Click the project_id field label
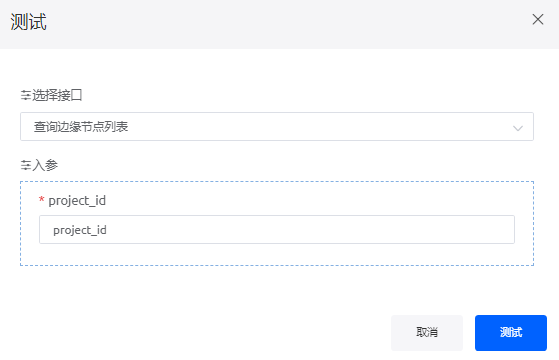The image size is (559, 360). point(77,201)
